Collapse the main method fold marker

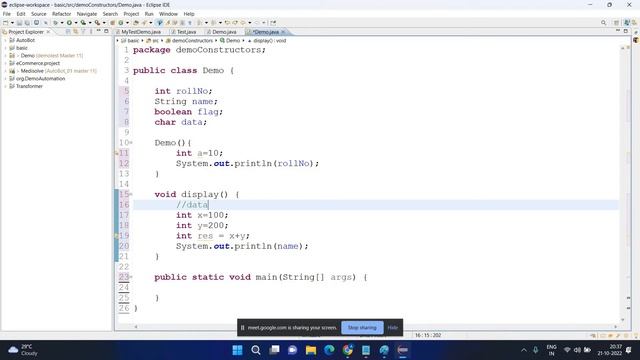coord(131,277)
